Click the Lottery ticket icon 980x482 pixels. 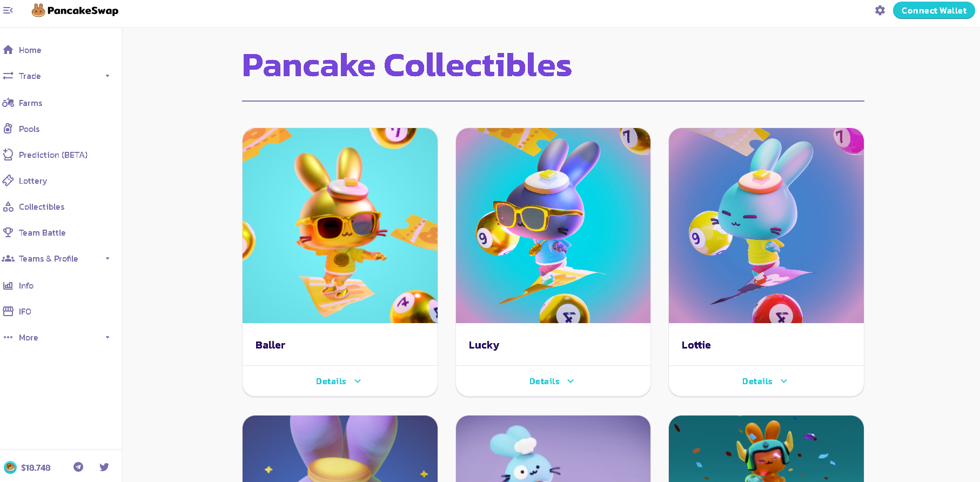click(8, 180)
